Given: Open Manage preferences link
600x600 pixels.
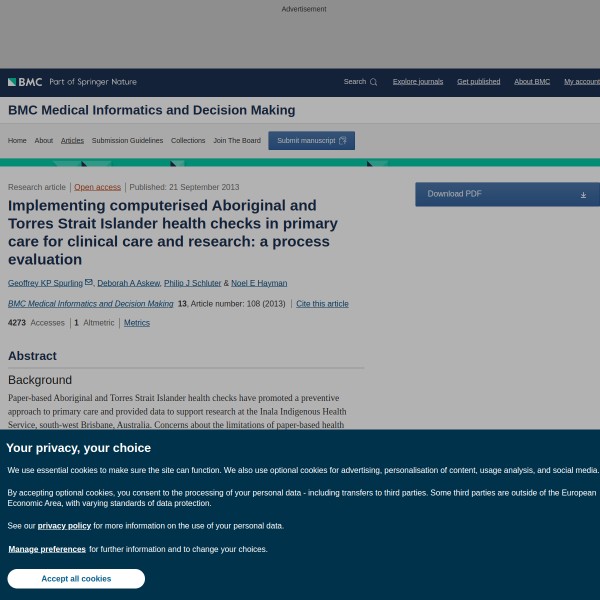Looking at the screenshot, I should 47,549.
